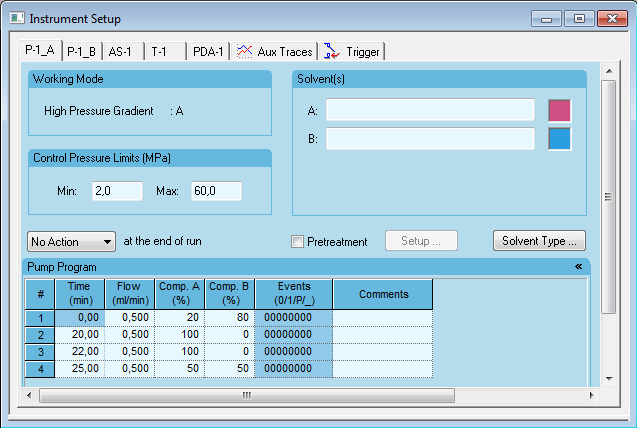This screenshot has width=637, height=428.
Task: Collapse the Pump Program panel
Action: coord(578,267)
